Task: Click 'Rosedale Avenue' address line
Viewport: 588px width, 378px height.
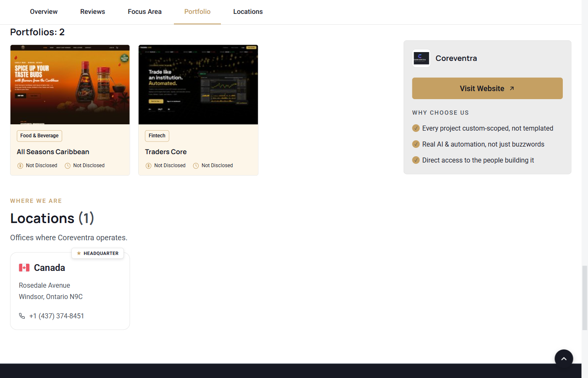Action: (45, 285)
